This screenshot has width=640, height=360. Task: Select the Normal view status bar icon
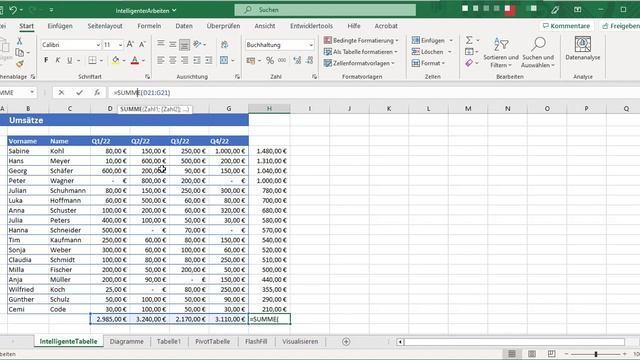512,353
